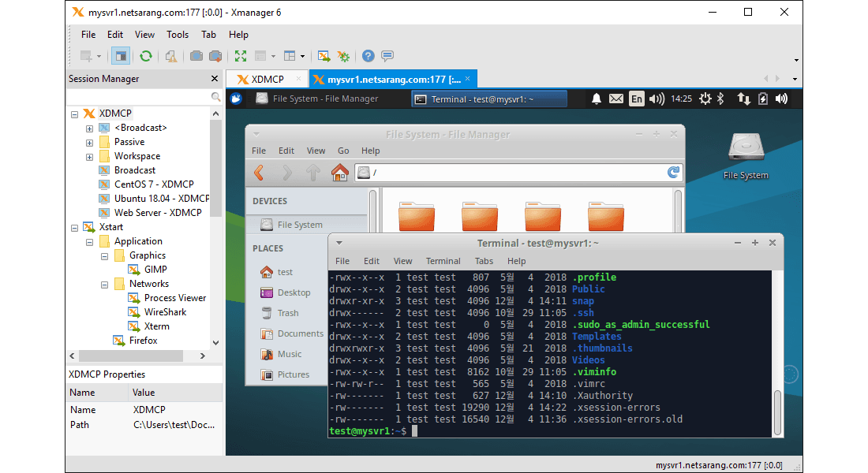Screen dimensions: 868x473
Task: Collapse the Graphics folder node
Action: coord(105,256)
